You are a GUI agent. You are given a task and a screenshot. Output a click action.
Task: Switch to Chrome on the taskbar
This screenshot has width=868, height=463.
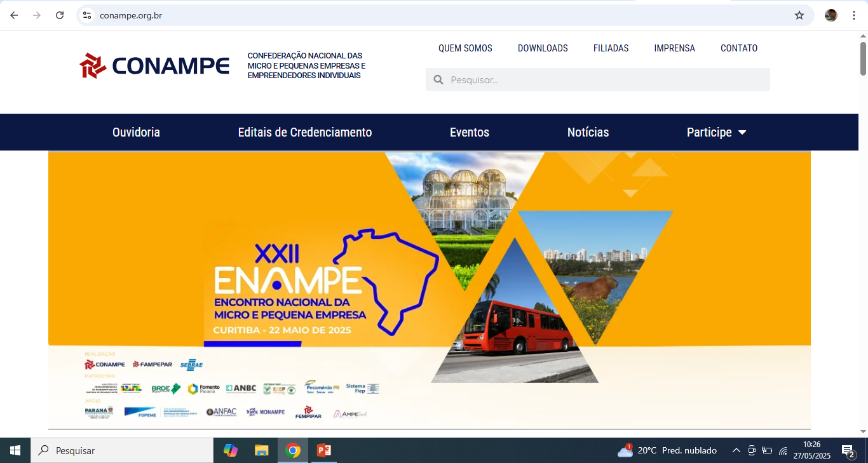point(293,450)
